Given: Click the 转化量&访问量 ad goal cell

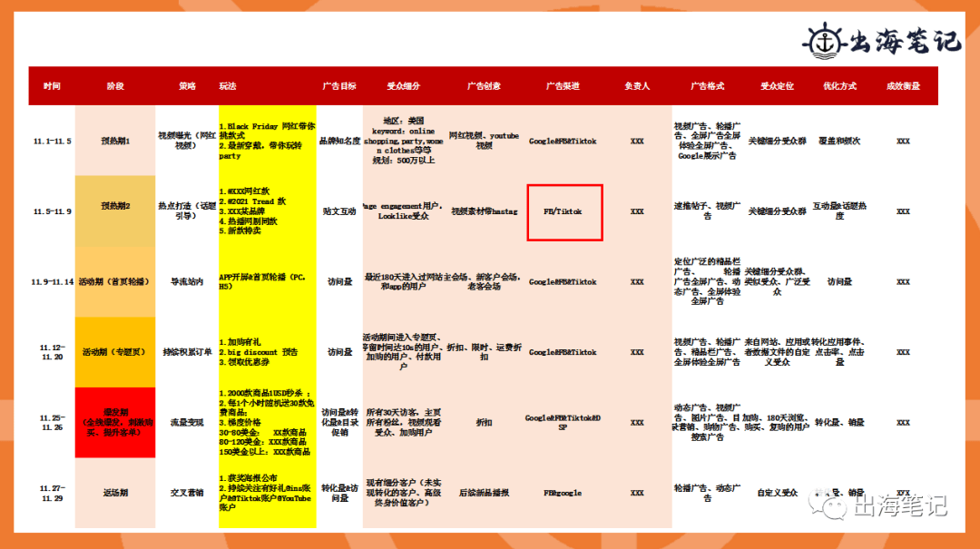Looking at the screenshot, I should [x=339, y=494].
